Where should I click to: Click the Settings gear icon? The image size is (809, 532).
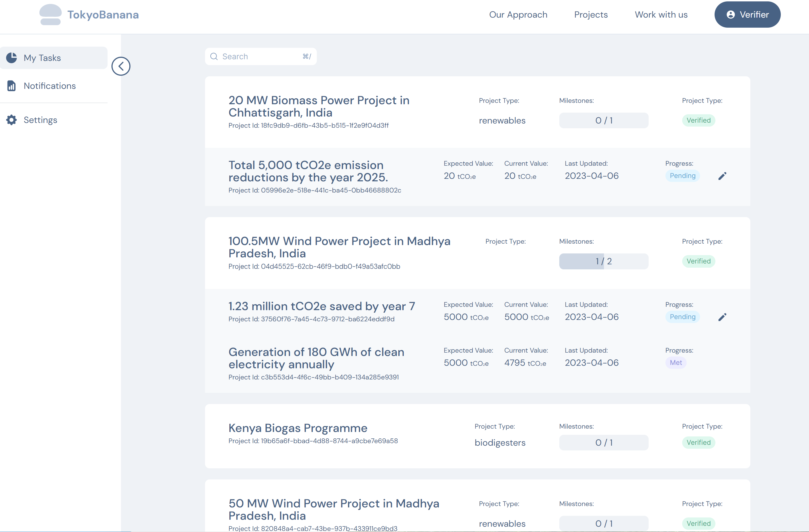[11, 120]
